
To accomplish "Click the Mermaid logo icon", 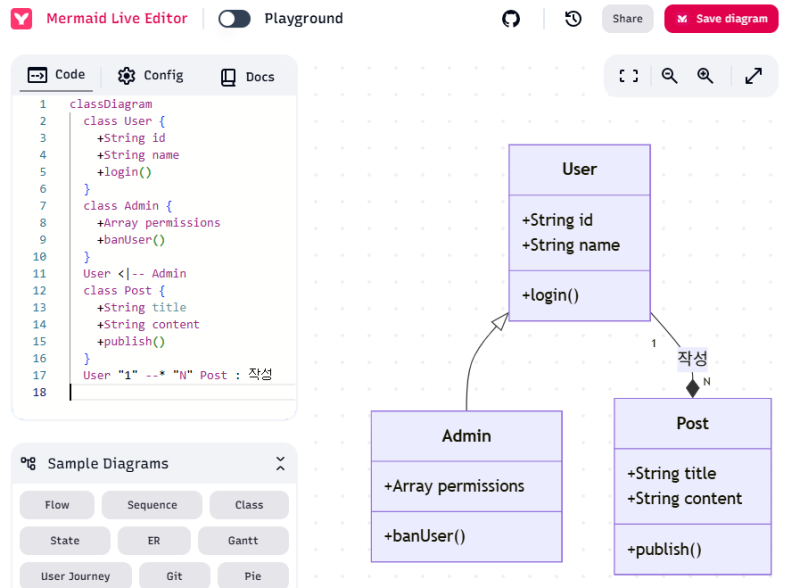I will tap(21, 19).
